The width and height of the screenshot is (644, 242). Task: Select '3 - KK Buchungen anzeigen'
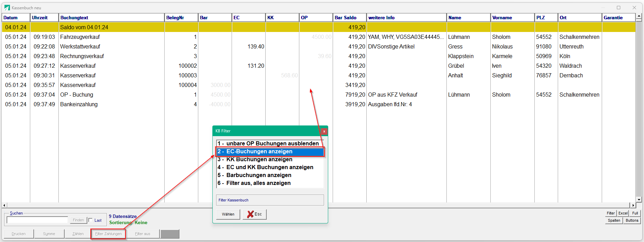(270, 159)
